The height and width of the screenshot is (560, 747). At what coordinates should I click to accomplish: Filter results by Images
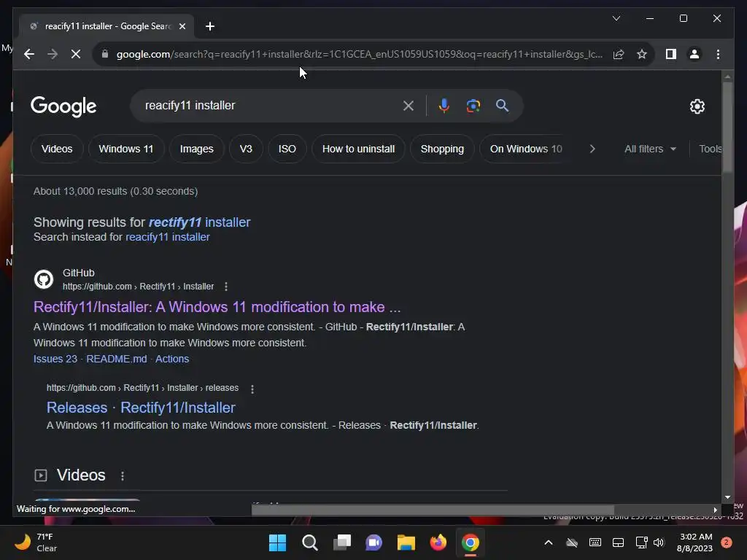coord(197,149)
